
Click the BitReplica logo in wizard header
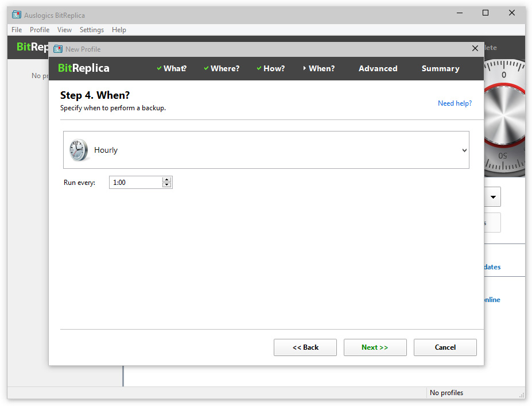tap(84, 68)
